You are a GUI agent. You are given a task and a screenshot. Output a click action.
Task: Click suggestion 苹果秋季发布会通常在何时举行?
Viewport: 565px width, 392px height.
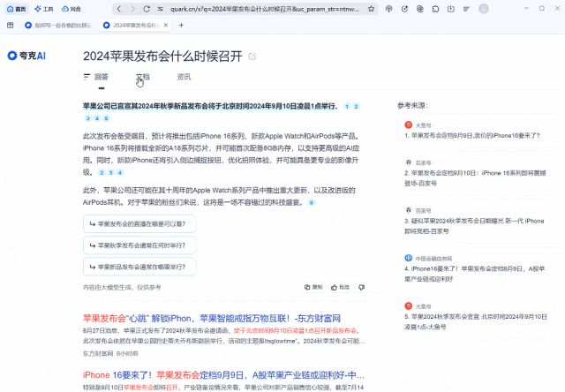[x=139, y=245]
